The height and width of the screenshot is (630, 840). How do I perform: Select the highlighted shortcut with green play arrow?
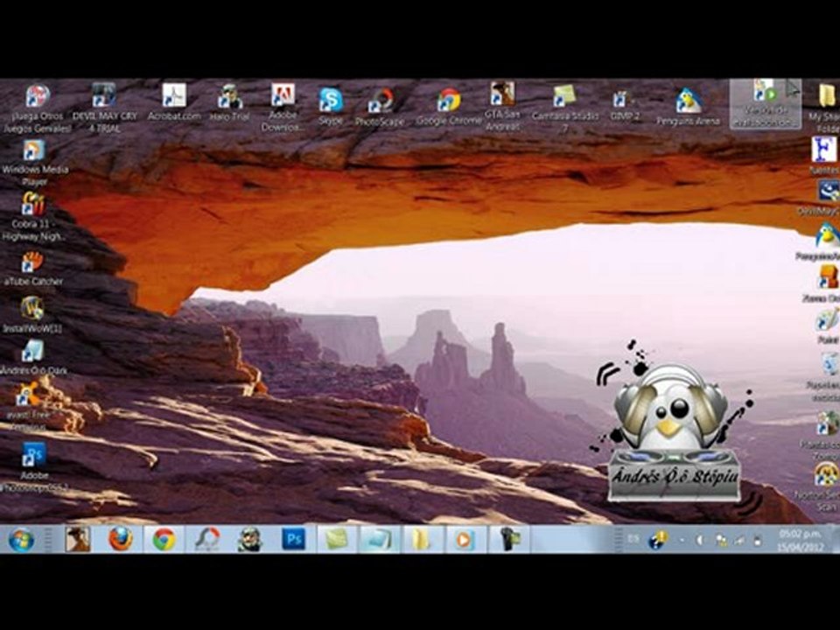(x=765, y=103)
